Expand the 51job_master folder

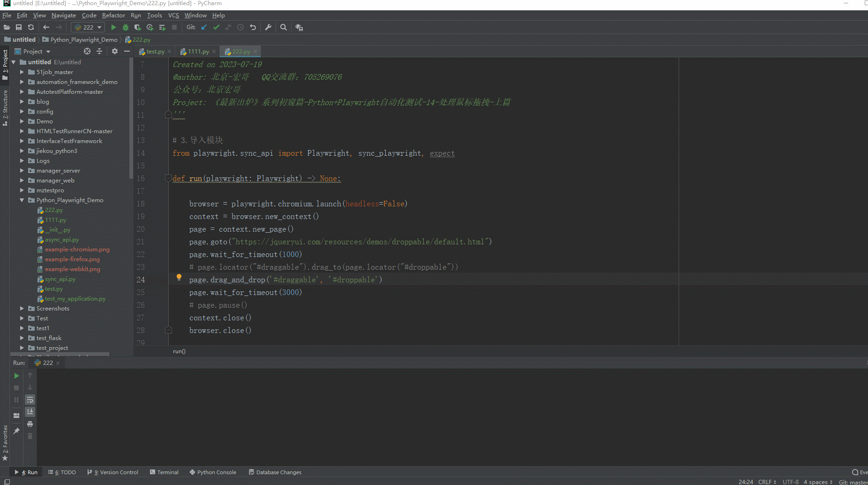click(22, 72)
